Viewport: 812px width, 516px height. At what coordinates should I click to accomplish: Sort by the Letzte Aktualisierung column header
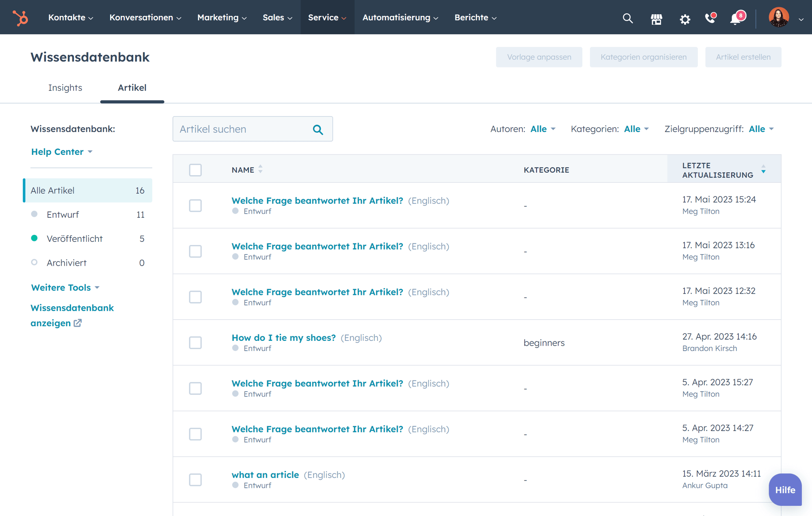click(717, 170)
